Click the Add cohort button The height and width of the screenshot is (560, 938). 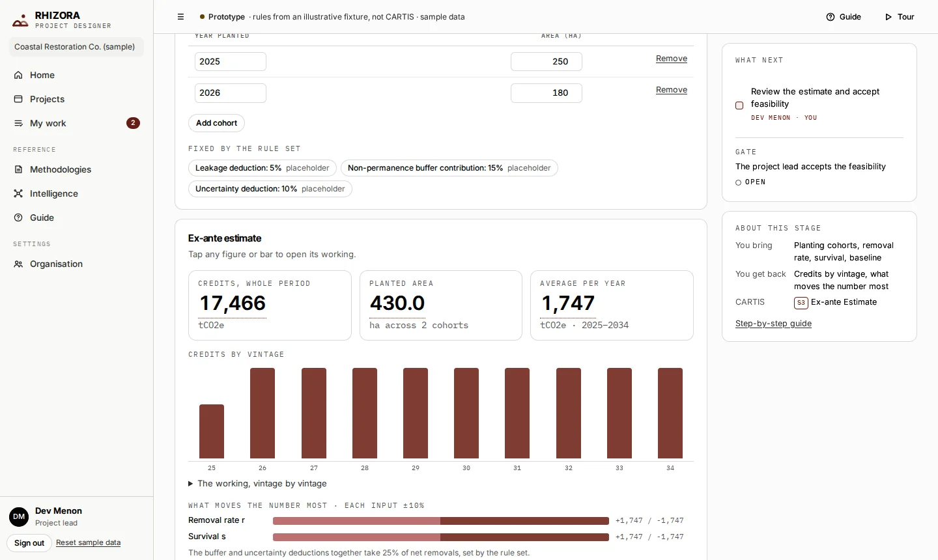[216, 123]
